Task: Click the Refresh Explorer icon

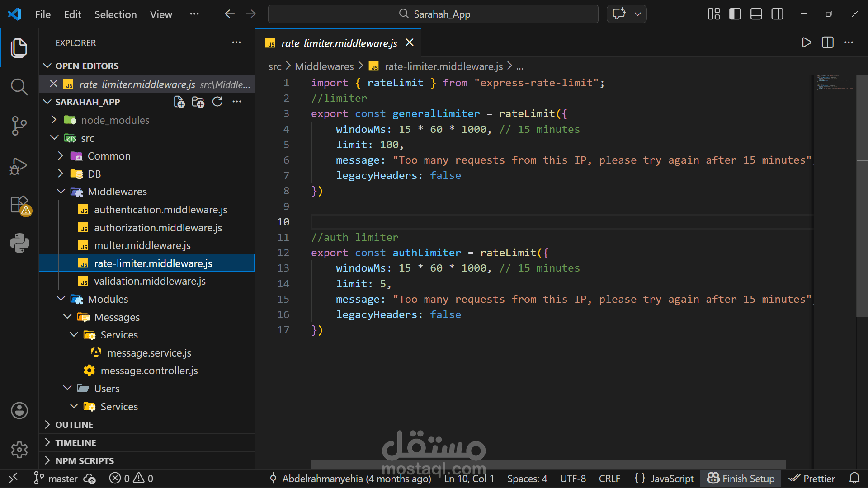Action: (x=217, y=102)
